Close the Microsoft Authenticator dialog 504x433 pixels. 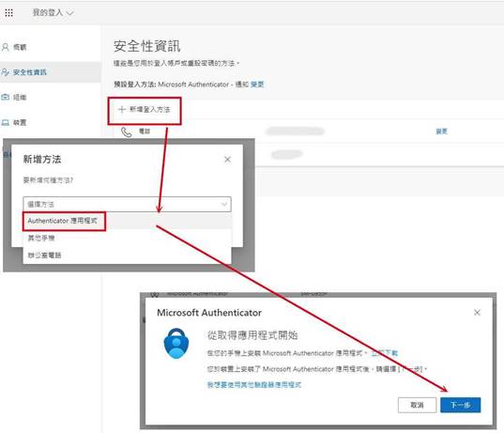pyautogui.click(x=477, y=313)
